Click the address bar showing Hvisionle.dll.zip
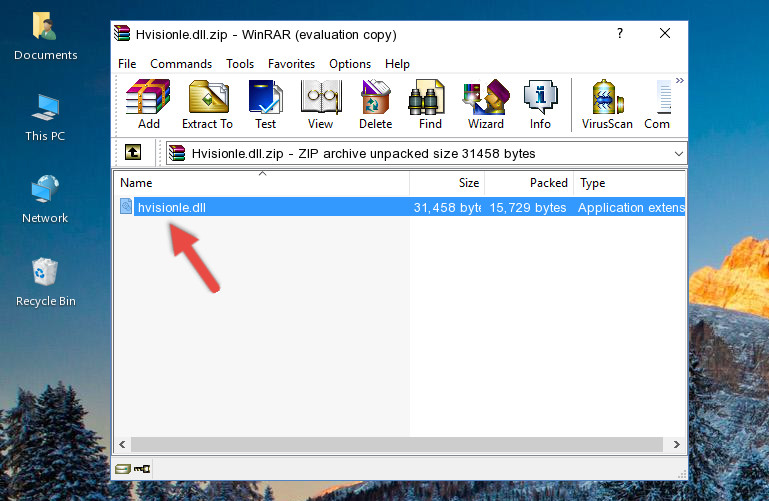Viewport: 769px width, 501px height. click(426, 153)
